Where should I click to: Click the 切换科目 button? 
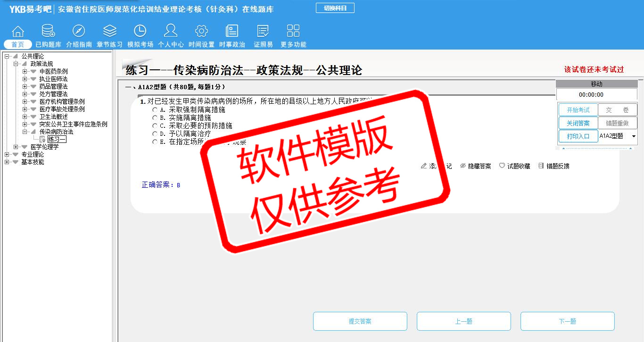[x=335, y=8]
